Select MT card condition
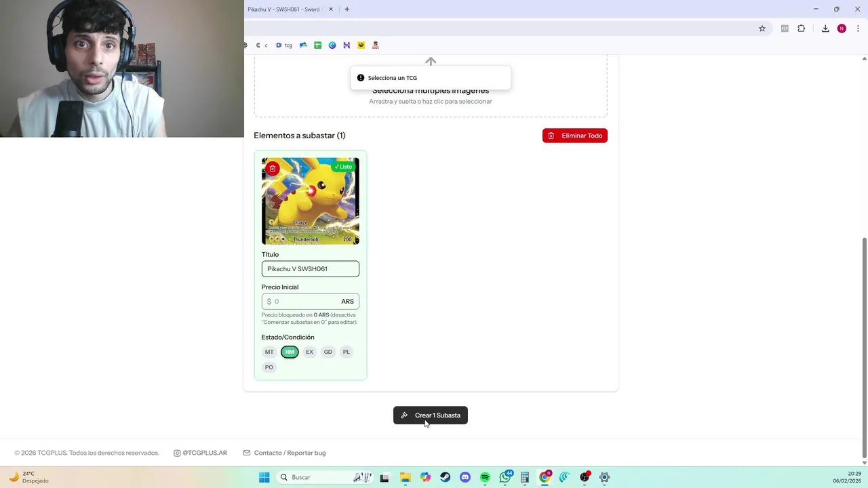 coord(269,352)
